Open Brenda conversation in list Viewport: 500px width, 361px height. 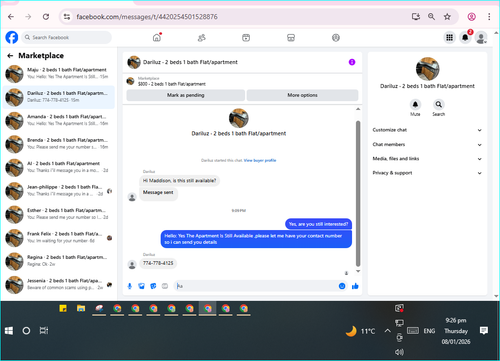59,144
